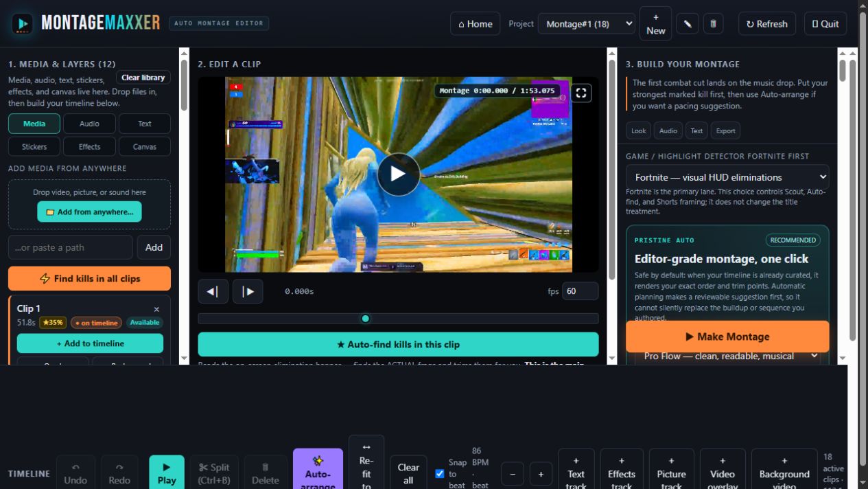Open the Project dropdown Montage#1 (18)

tap(587, 23)
